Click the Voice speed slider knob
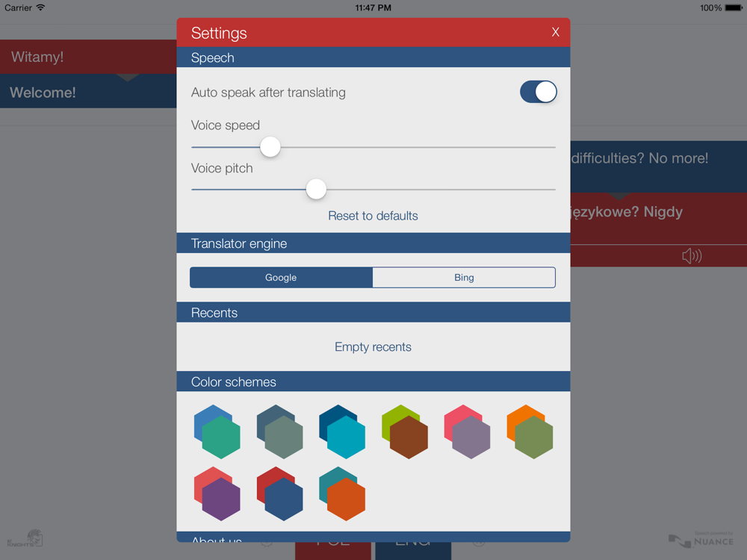 [x=270, y=146]
